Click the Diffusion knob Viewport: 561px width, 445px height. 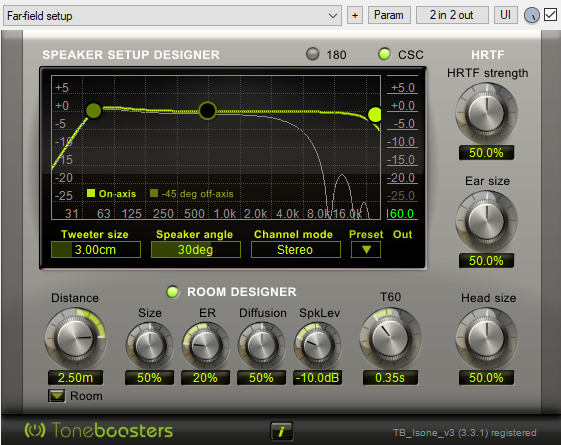[262, 345]
